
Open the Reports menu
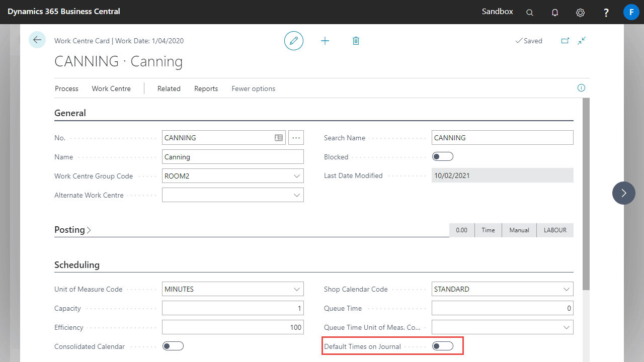[206, 88]
